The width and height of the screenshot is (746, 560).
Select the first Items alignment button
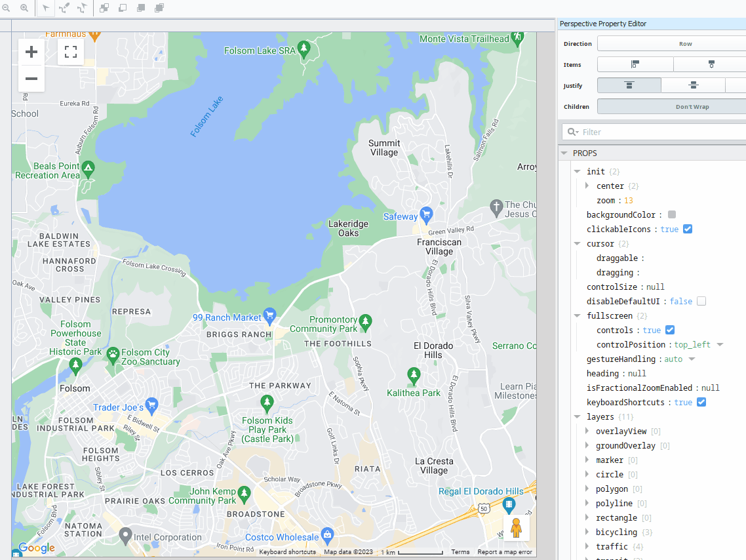click(x=635, y=64)
